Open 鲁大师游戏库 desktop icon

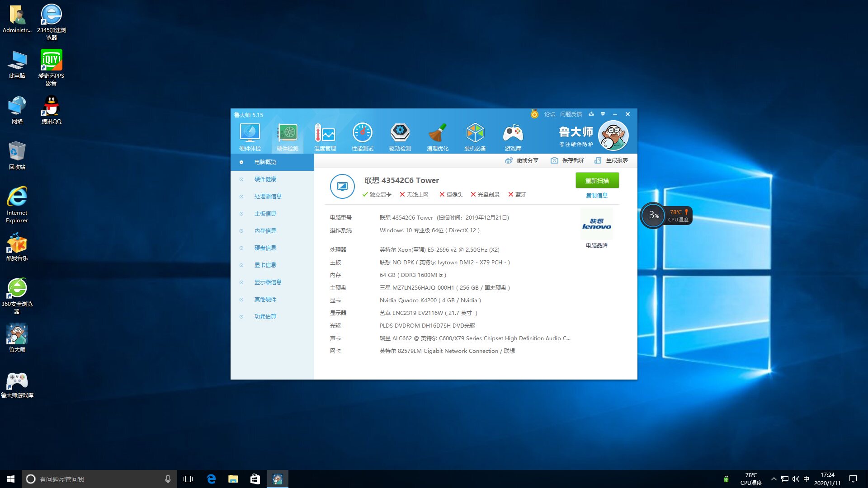(x=17, y=385)
